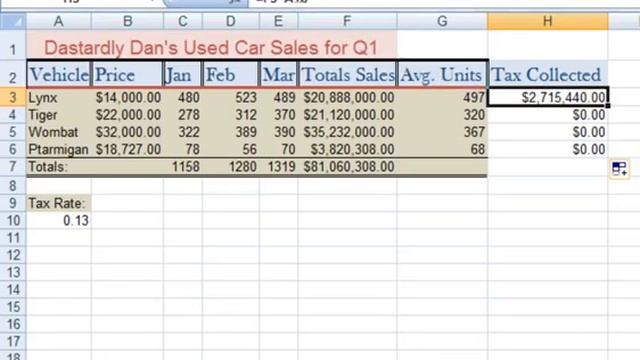
Task: Click Ptarmigan February value 56
Action: [x=231, y=149]
